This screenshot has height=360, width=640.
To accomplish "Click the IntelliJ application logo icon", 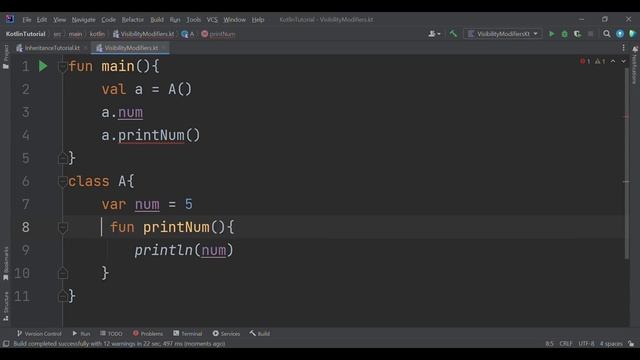I will tap(10, 19).
